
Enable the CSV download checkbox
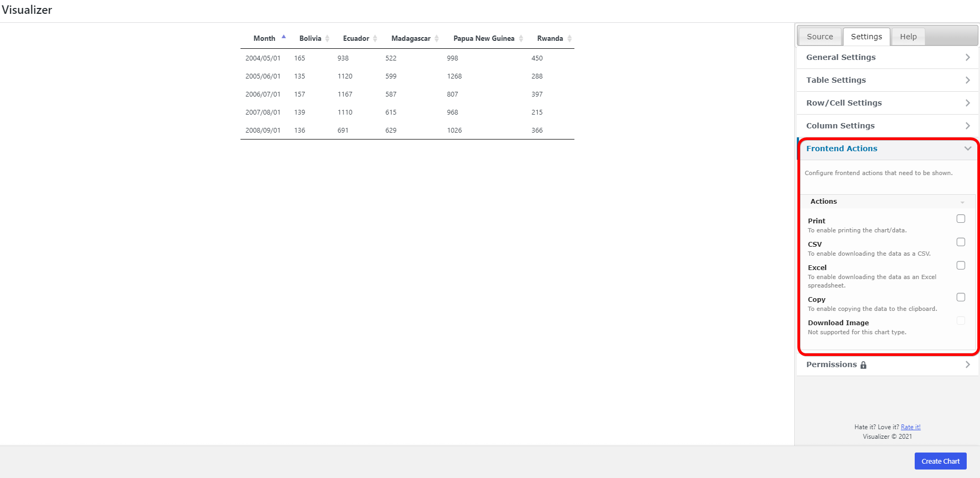[x=960, y=242]
